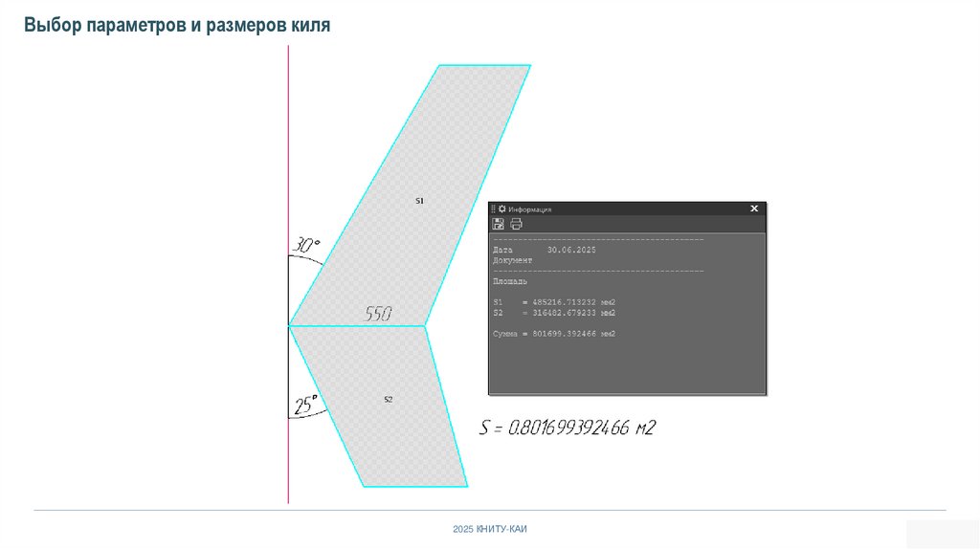The height and width of the screenshot is (549, 980).
Task: Save the information report using the disk icon
Action: [498, 224]
